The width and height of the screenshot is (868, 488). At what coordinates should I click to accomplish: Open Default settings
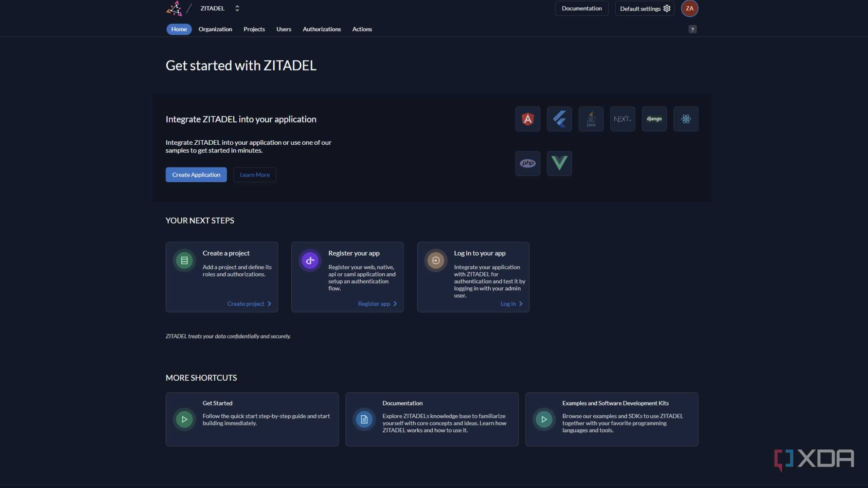point(645,9)
